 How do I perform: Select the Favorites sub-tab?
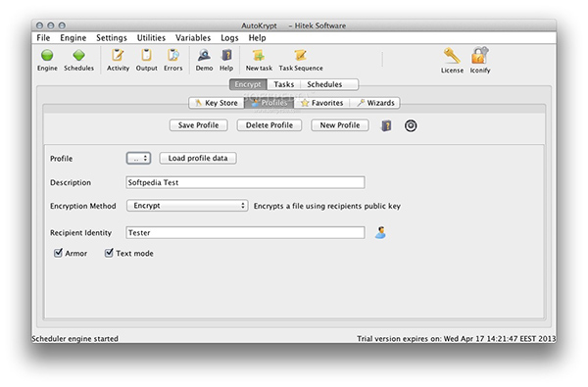321,103
